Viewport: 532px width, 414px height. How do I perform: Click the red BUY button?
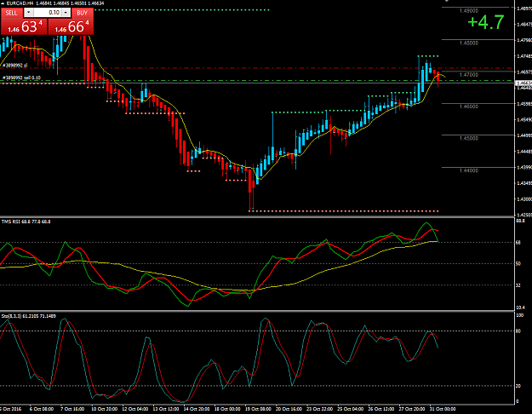point(82,13)
